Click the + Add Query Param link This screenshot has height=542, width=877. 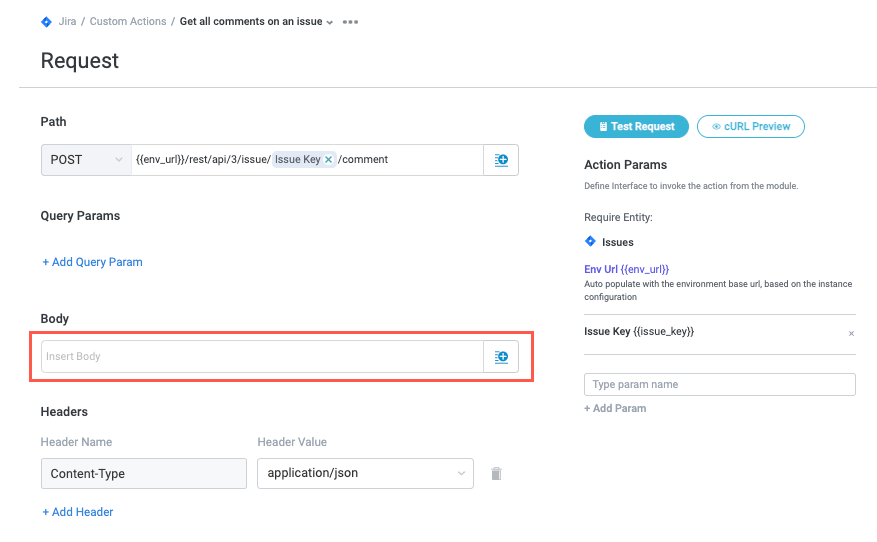tap(92, 262)
